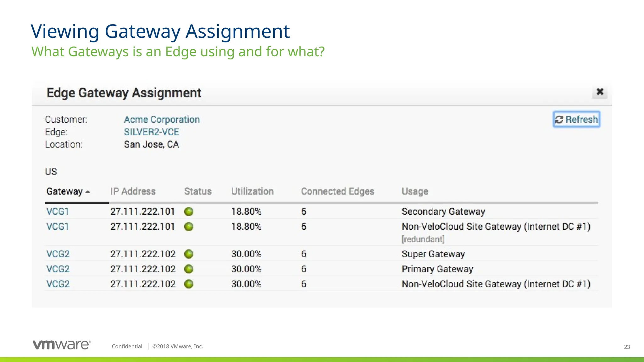The image size is (644, 362).
Task: Click the Secondary Gateway usage text
Action: click(x=443, y=211)
